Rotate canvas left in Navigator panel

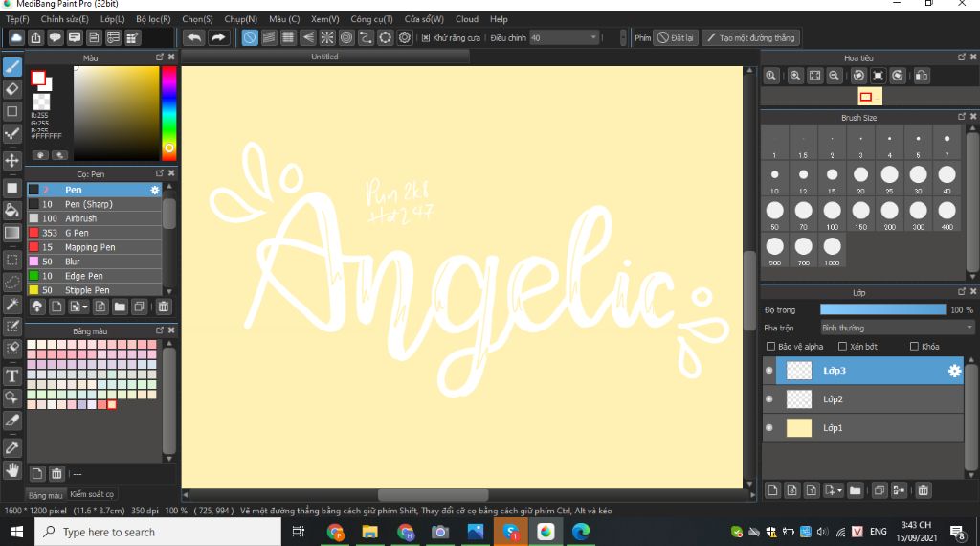858,76
